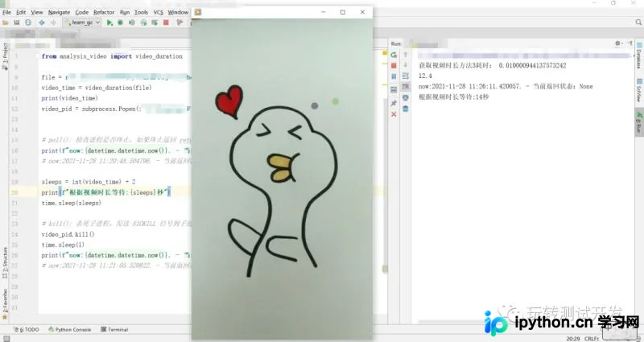Open the Window menu
This screenshot has width=644, height=342.
point(178,12)
